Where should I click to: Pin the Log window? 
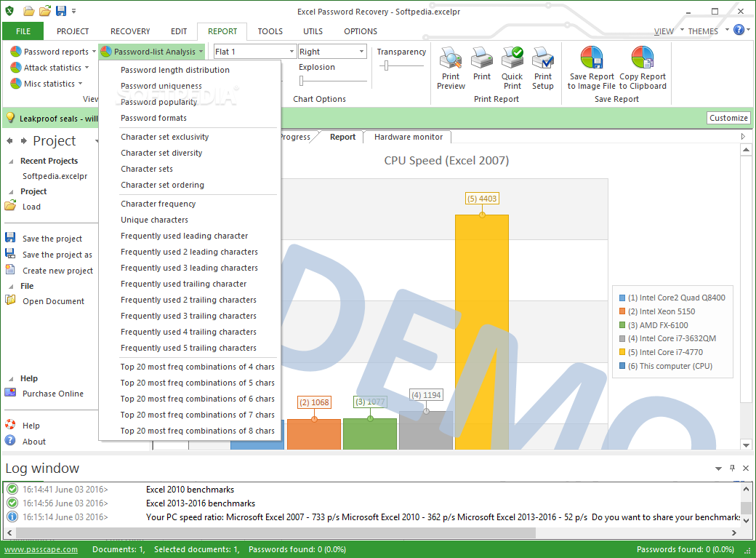coord(733,468)
